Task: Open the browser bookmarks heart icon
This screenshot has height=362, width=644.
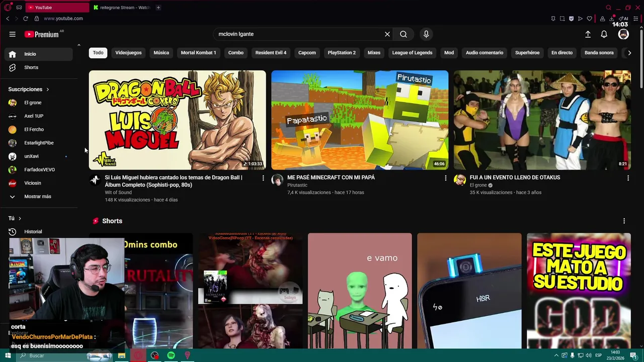Action: point(589,19)
